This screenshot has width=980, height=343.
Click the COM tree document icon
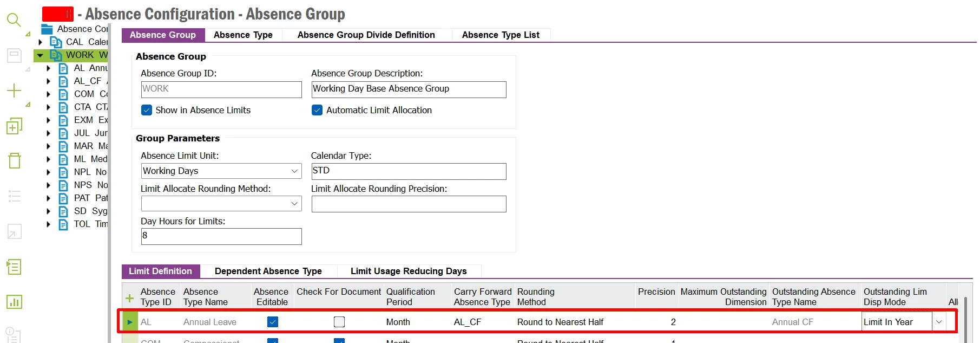point(63,94)
